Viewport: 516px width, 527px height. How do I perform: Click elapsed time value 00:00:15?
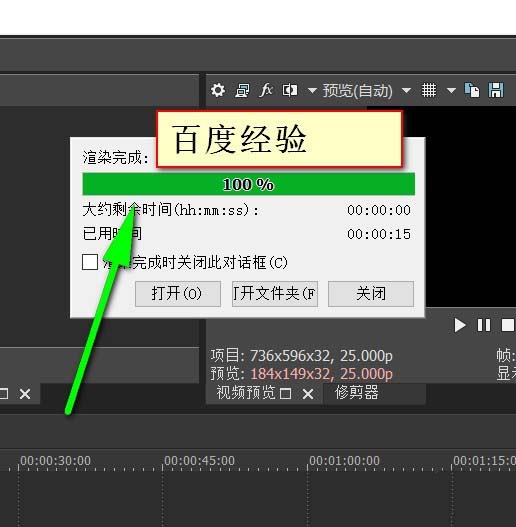379,234
